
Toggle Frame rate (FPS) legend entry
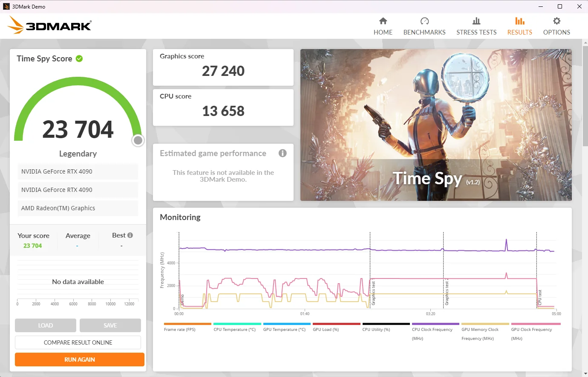187,327
